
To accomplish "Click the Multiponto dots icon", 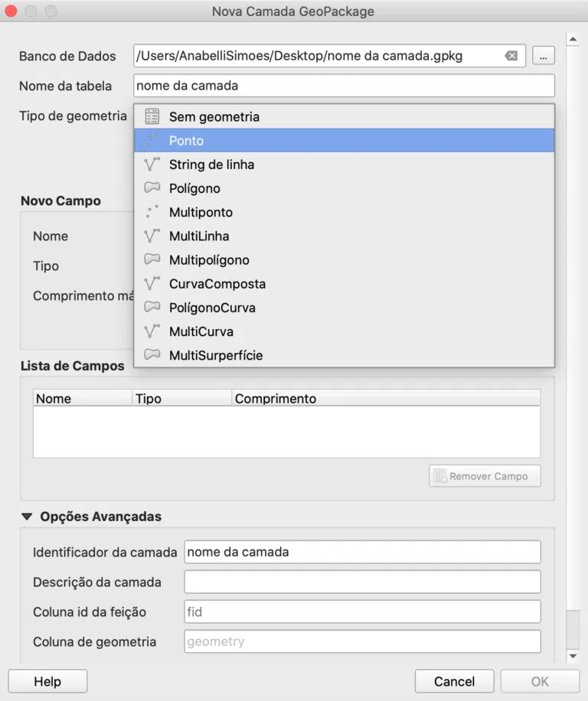I will (152, 211).
